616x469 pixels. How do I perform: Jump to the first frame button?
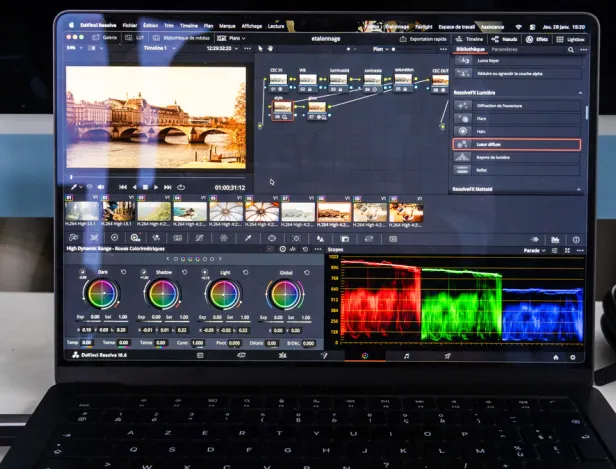tap(123, 187)
